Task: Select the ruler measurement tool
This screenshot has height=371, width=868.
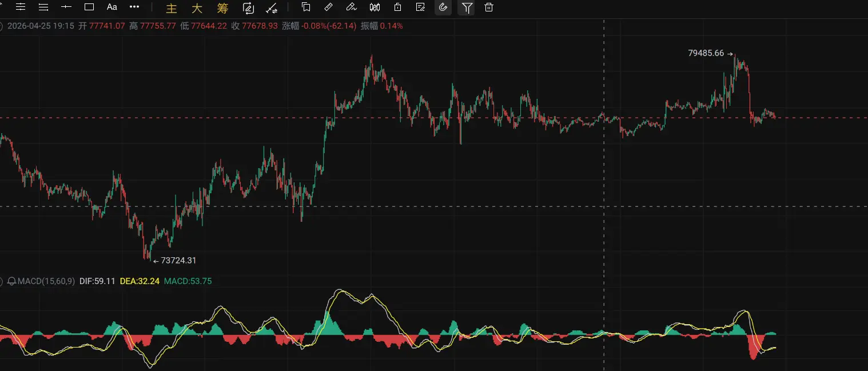Action: (328, 7)
